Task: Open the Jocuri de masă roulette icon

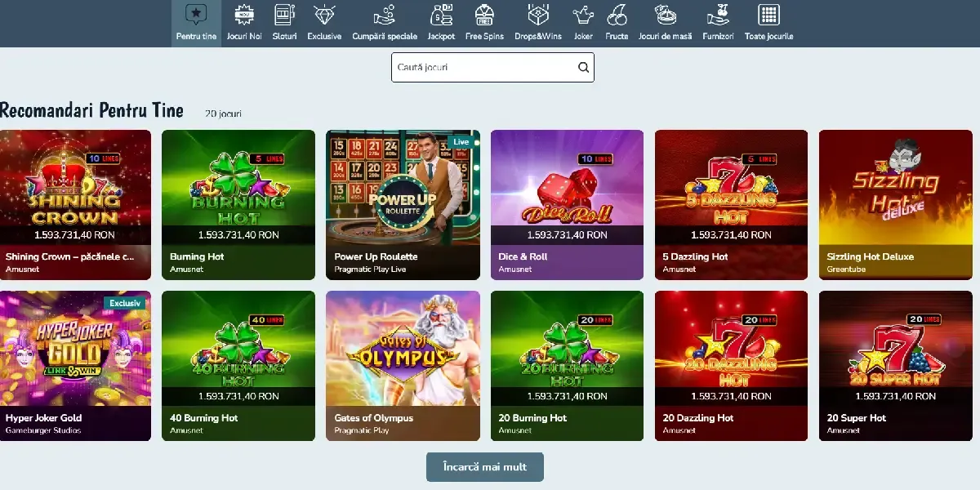Action: click(665, 15)
